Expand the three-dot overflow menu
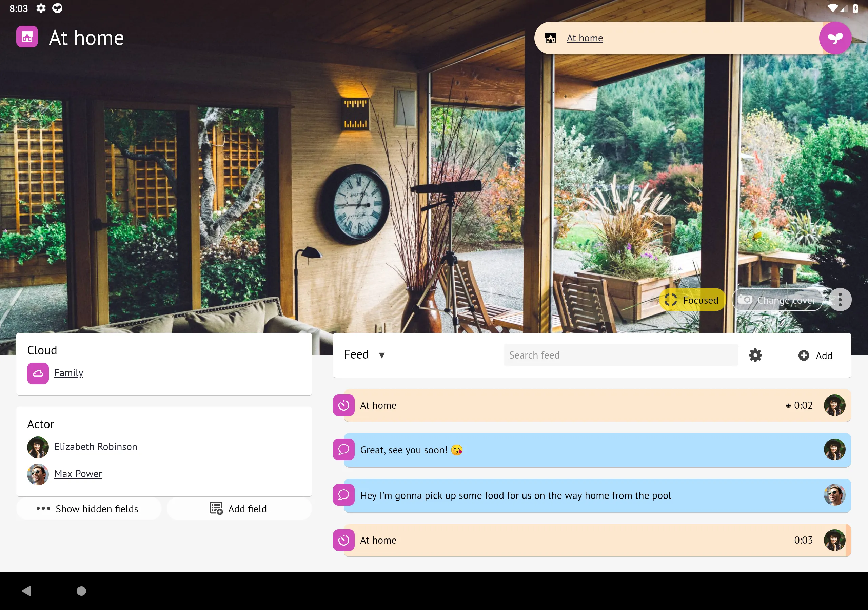 tap(840, 300)
